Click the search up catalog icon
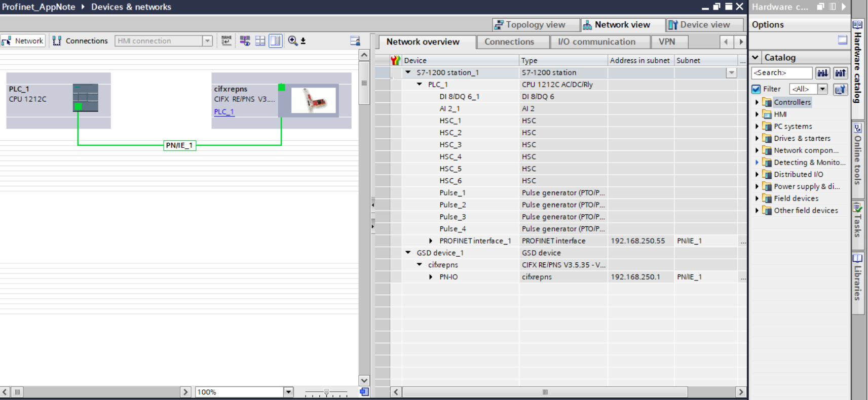The height and width of the screenshot is (400, 868). (840, 73)
